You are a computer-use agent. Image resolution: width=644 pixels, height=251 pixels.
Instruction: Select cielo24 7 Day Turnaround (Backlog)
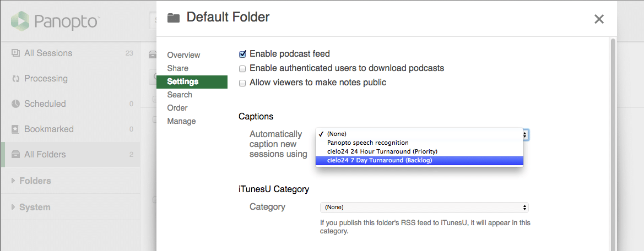(419, 160)
